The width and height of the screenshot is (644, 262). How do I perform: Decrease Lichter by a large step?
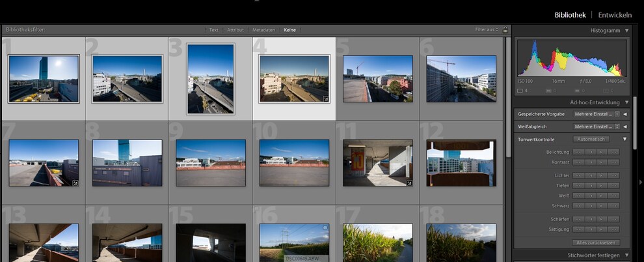[579, 175]
